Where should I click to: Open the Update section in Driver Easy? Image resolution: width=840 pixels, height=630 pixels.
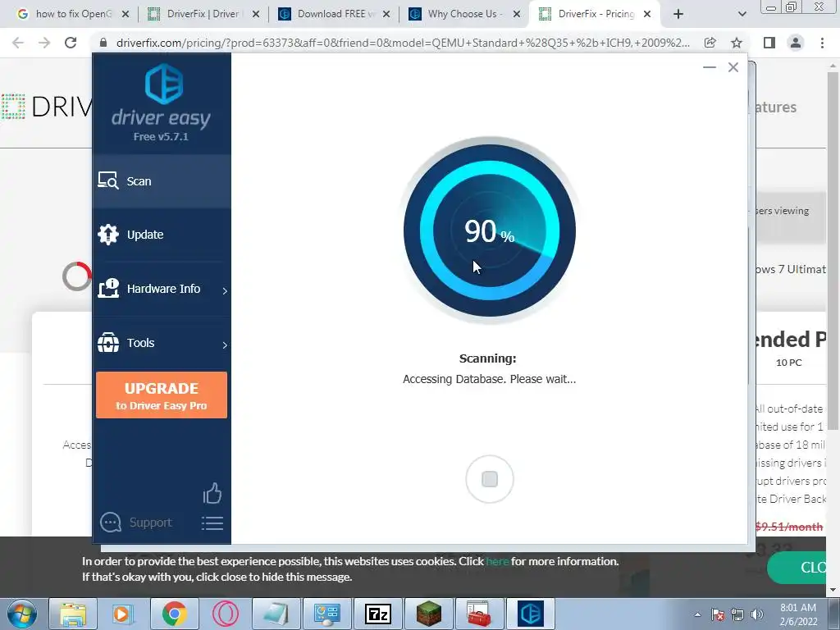click(x=162, y=235)
